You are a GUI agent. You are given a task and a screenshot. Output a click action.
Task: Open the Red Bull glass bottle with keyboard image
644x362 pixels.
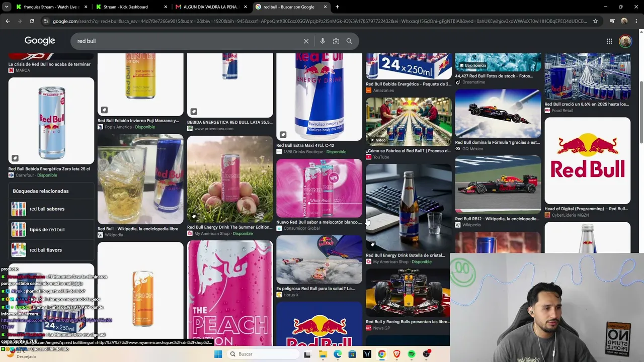pos(409,207)
